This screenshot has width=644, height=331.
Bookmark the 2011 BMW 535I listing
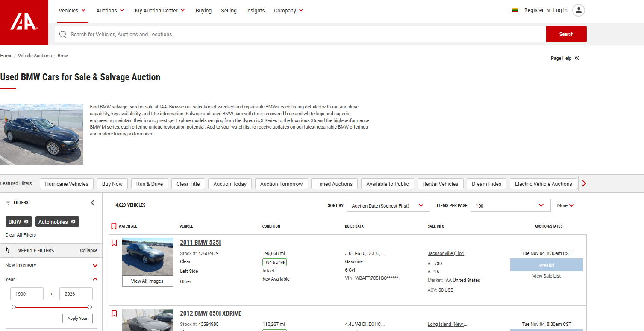[114, 243]
